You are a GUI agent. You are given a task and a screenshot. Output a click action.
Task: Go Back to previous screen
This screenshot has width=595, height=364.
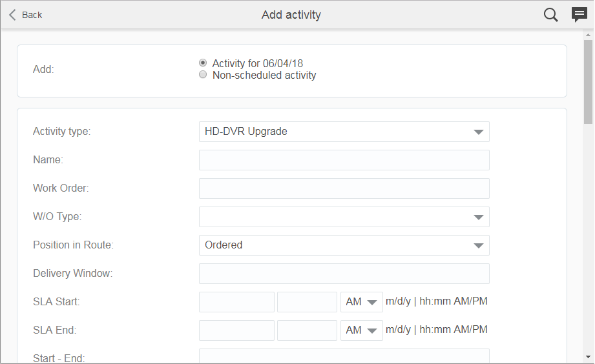click(31, 15)
